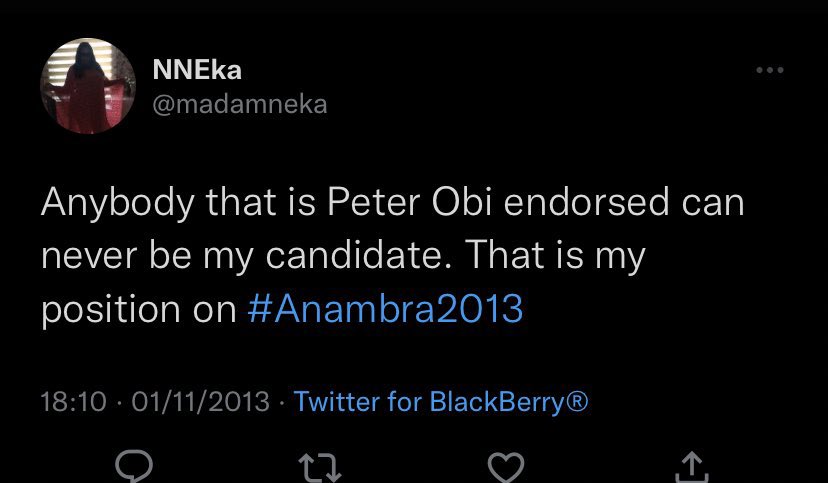Retweet this tweet using the retweet icon
828x483 pixels.
coord(324,464)
